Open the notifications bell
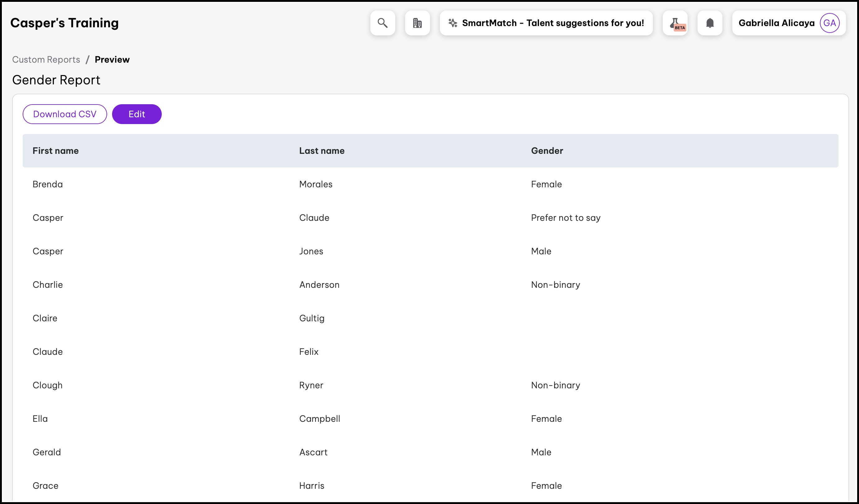859x504 pixels. [710, 23]
